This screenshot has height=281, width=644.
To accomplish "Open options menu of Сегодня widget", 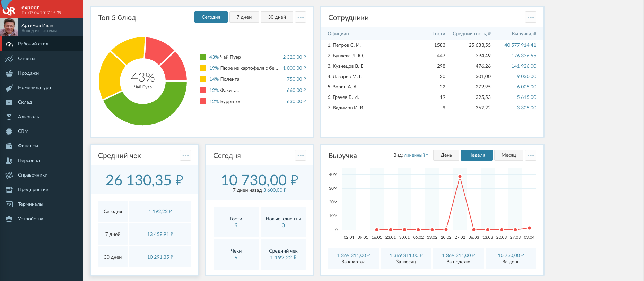I will tap(301, 155).
